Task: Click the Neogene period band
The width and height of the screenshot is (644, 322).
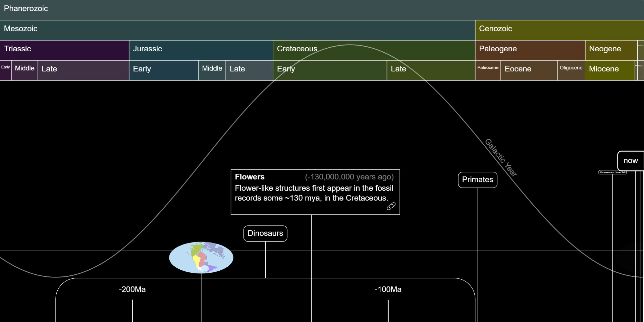Action: tap(610, 50)
